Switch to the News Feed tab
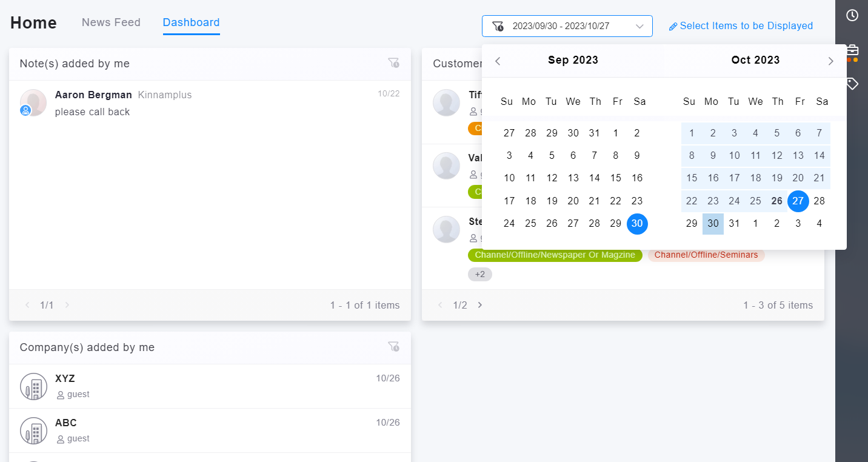868x462 pixels. [111, 22]
